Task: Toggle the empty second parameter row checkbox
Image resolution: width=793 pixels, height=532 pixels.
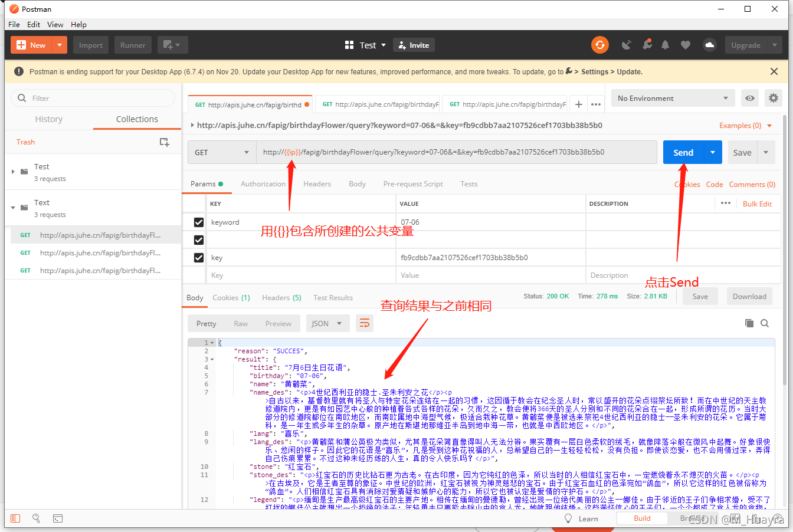Action: pos(199,240)
